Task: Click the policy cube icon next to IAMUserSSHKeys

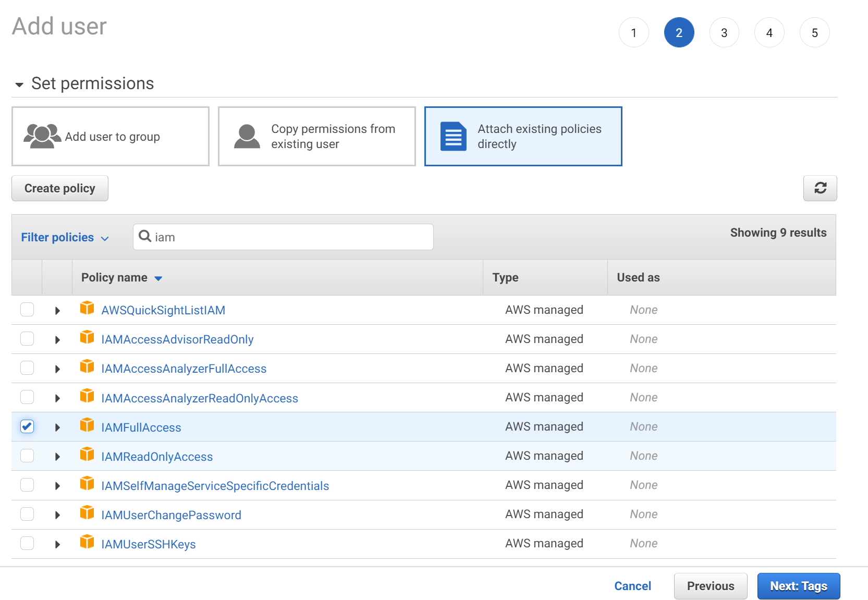Action: point(87,542)
